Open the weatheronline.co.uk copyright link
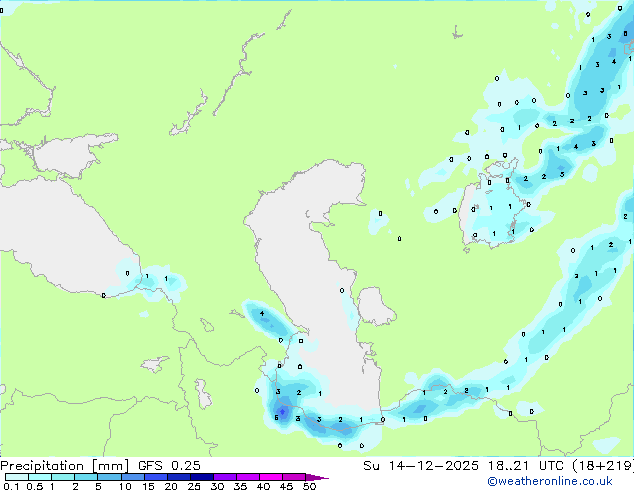The width and height of the screenshot is (634, 490). click(x=550, y=481)
